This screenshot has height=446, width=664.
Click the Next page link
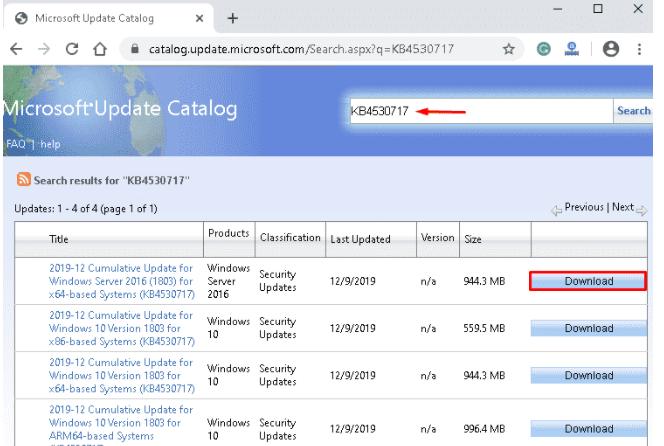coord(623,207)
